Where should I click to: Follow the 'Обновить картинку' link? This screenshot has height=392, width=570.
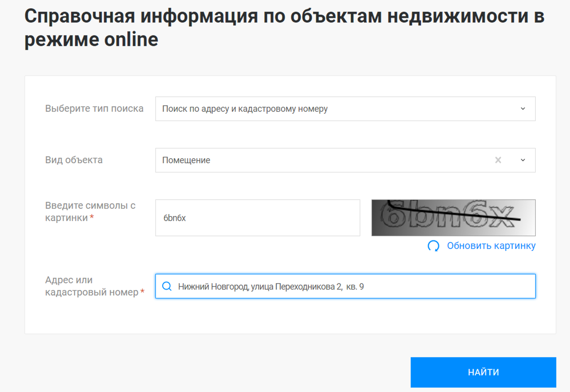[x=491, y=246]
